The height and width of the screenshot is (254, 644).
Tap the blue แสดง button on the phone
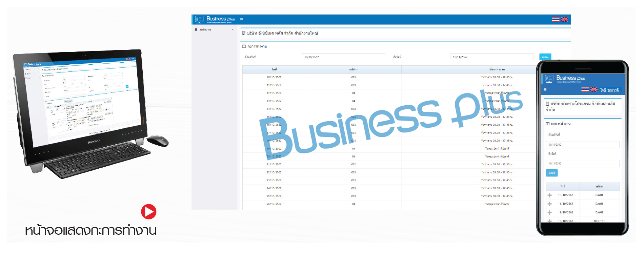[x=552, y=173]
